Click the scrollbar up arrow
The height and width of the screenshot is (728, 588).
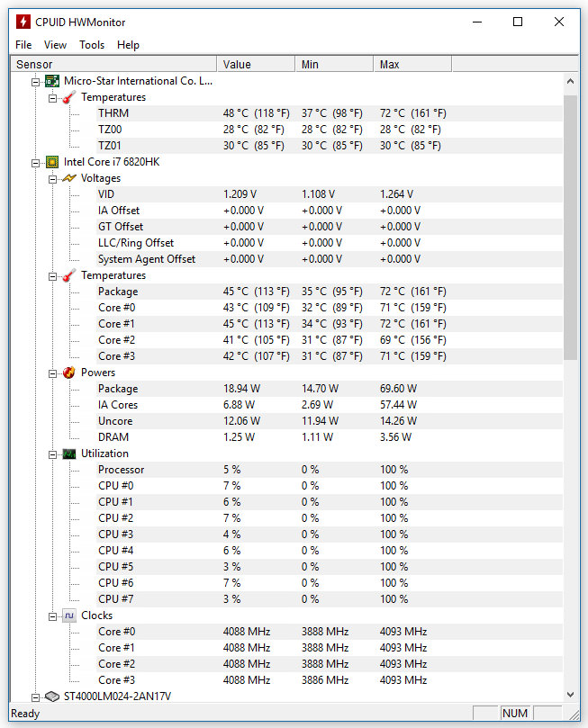click(x=570, y=81)
